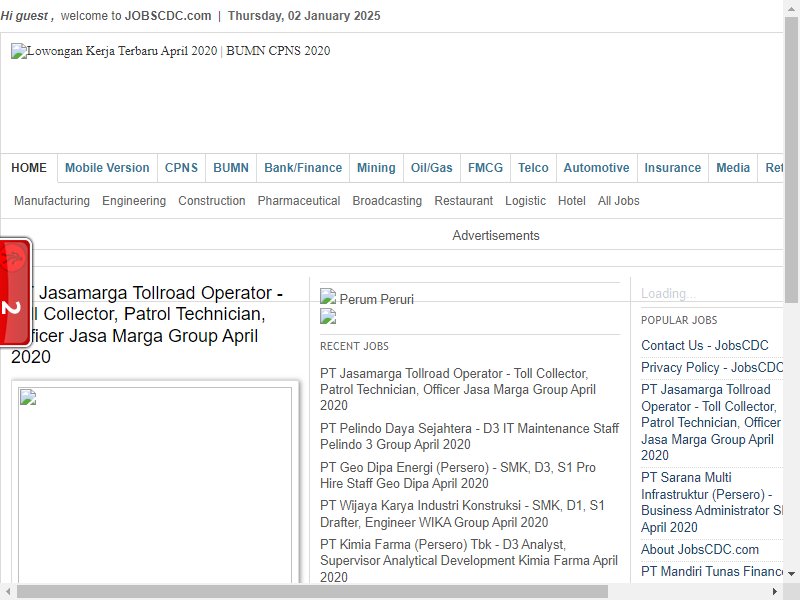Open popular job PT Sarana Multi Infrastruktur
The height and width of the screenshot is (600, 800).
click(x=712, y=503)
